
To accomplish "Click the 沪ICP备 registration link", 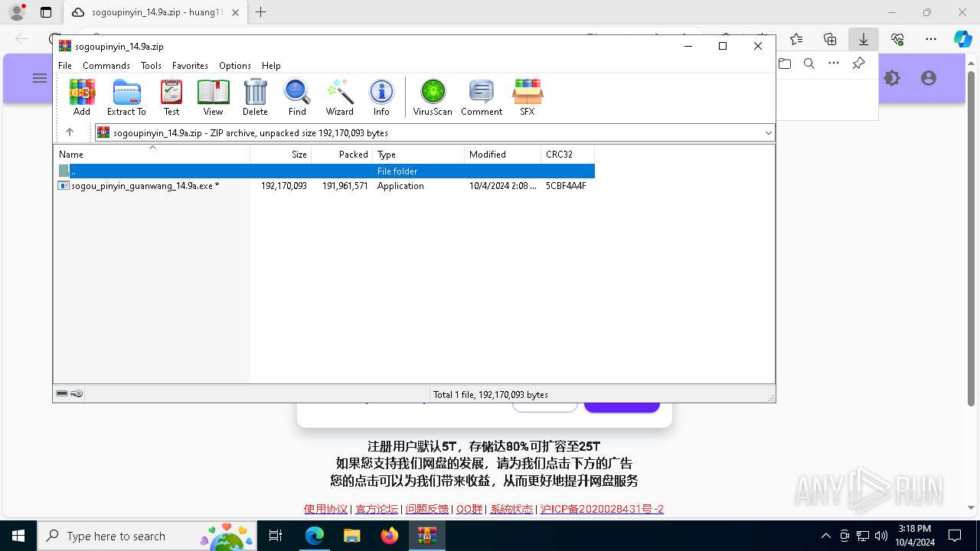I will point(602,509).
